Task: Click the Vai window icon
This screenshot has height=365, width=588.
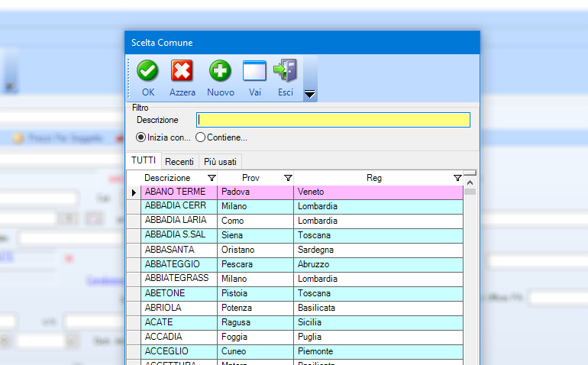Action: pos(254,71)
